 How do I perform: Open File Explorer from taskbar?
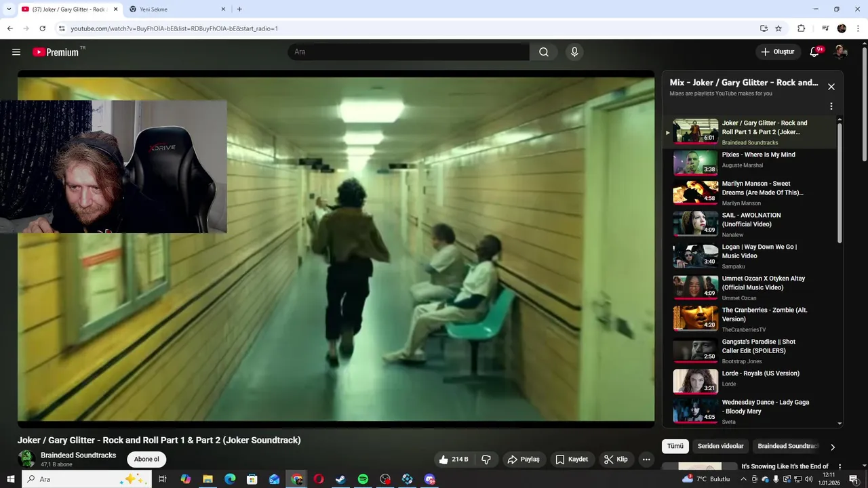208,479
